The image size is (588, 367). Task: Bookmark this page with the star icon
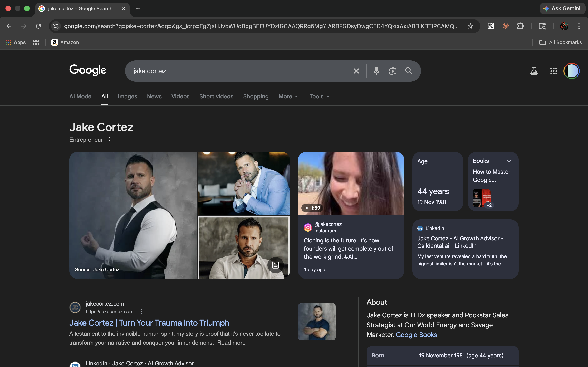pyautogui.click(x=470, y=26)
